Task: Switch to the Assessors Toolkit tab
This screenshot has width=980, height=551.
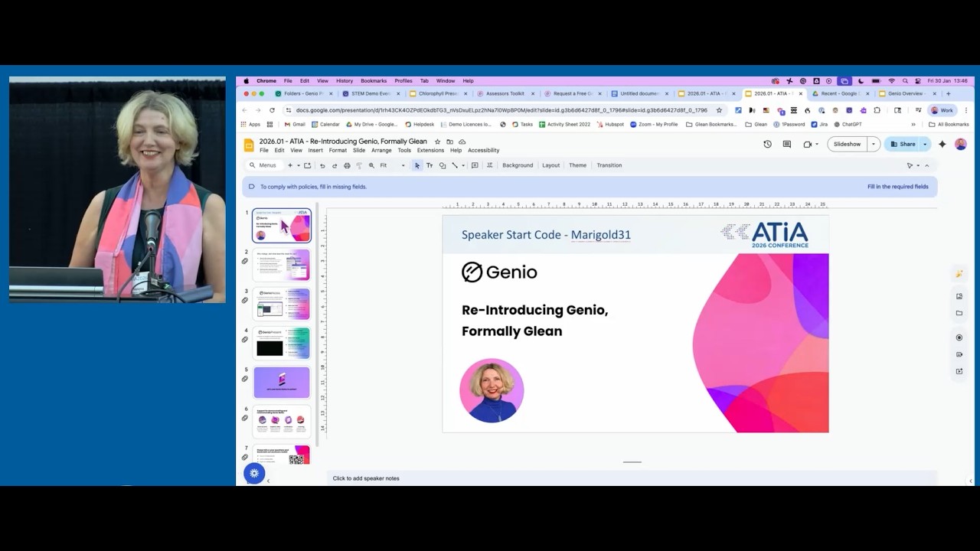Action: point(505,93)
